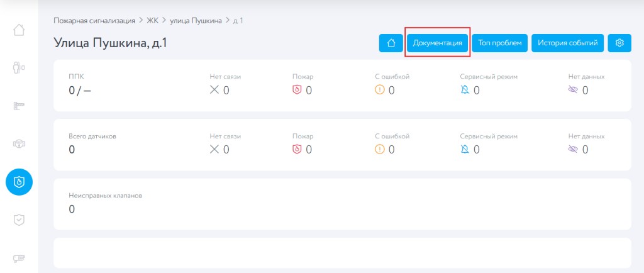Image resolution: width=644 pixels, height=273 pixels.
Task: Show the Топ проблем list
Action: [x=500, y=43]
